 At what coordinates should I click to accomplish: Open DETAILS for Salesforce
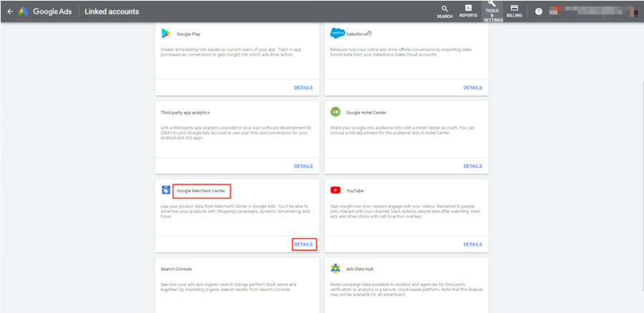click(x=473, y=88)
